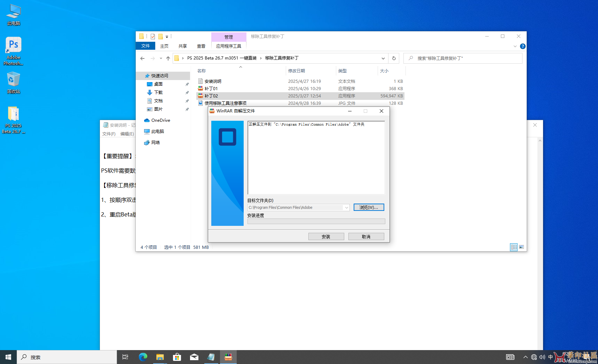The width and height of the screenshot is (598, 364).
Task: Switch to large icons view layout
Action: 521,247
